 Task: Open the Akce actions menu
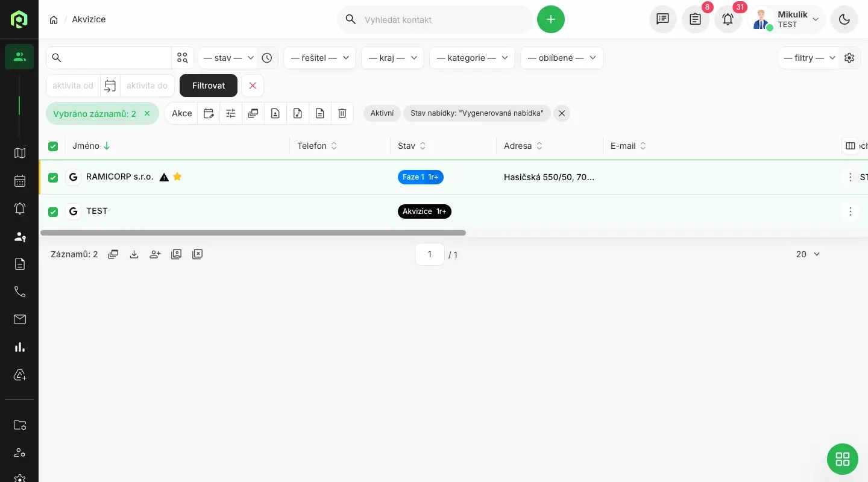pyautogui.click(x=181, y=113)
